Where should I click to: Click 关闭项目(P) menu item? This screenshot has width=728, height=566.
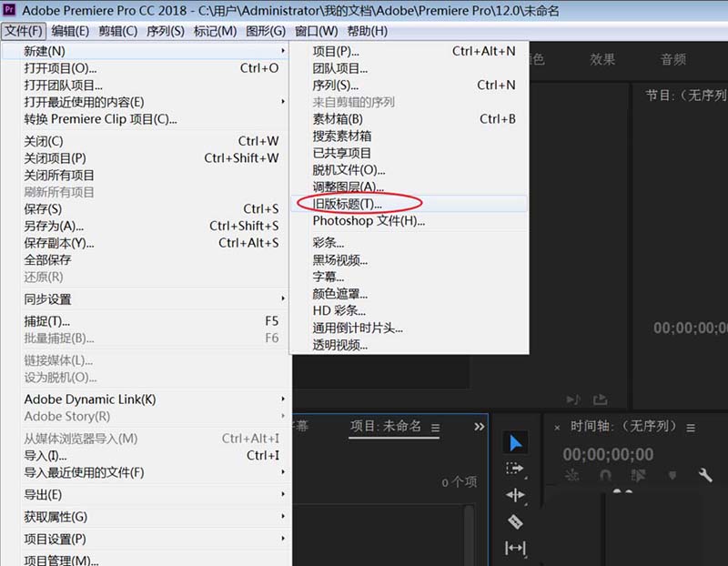(146, 158)
